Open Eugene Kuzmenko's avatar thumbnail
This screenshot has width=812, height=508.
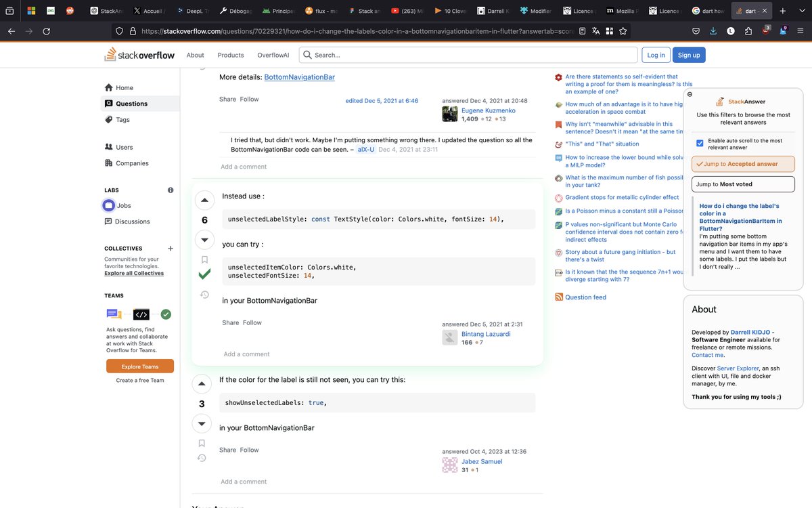pos(450,114)
